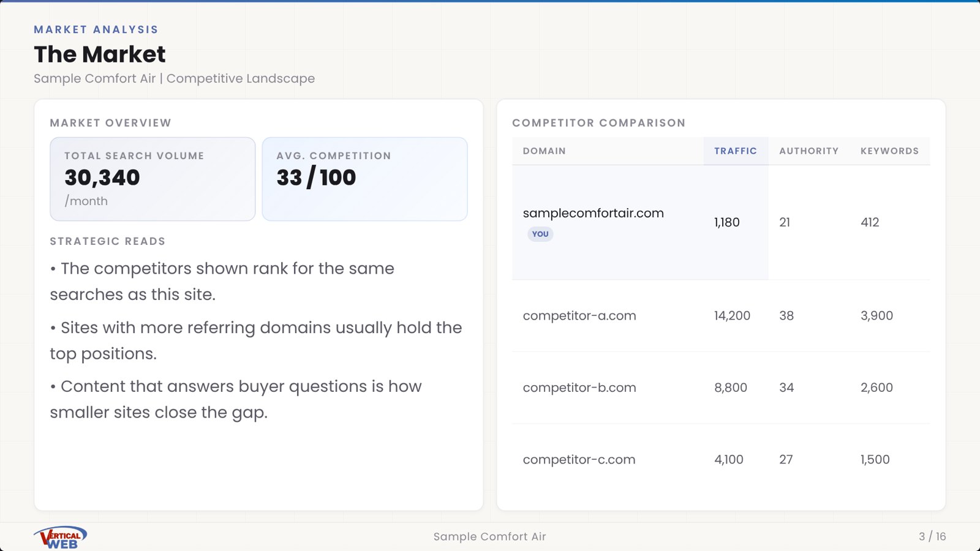
Task: Click the STRATEGIC READS heading
Action: [108, 241]
